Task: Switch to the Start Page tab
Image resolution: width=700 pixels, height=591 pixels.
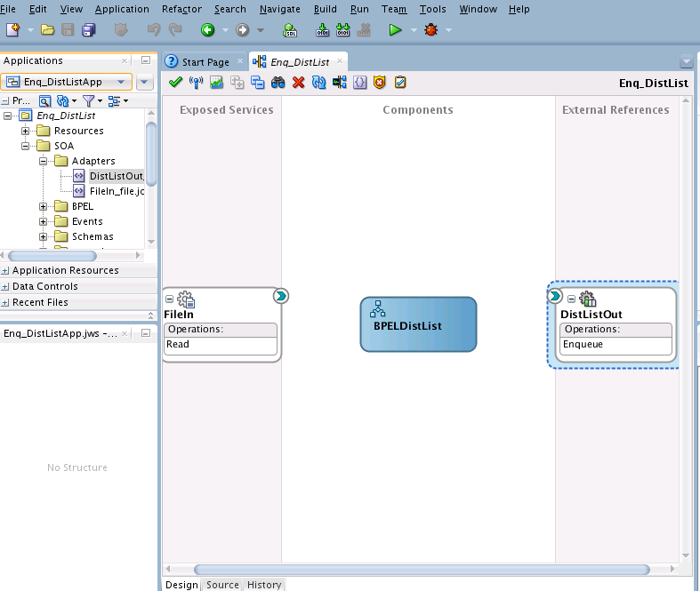Action: tap(205, 62)
